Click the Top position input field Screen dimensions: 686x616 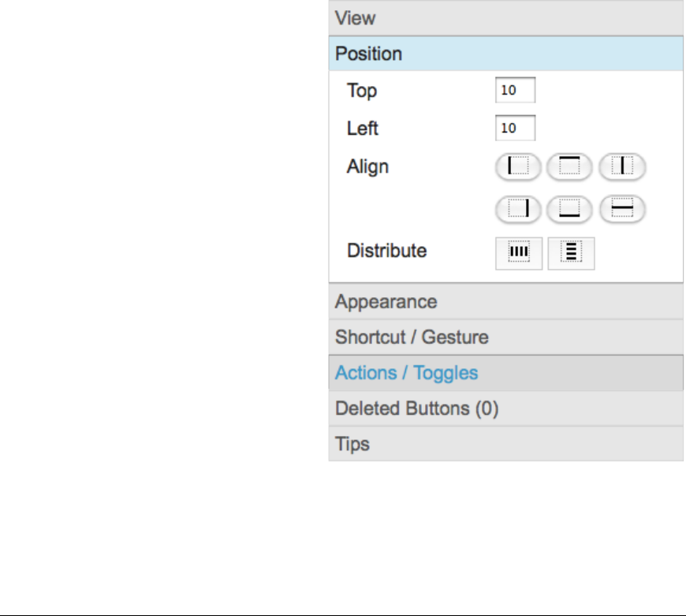click(x=515, y=90)
